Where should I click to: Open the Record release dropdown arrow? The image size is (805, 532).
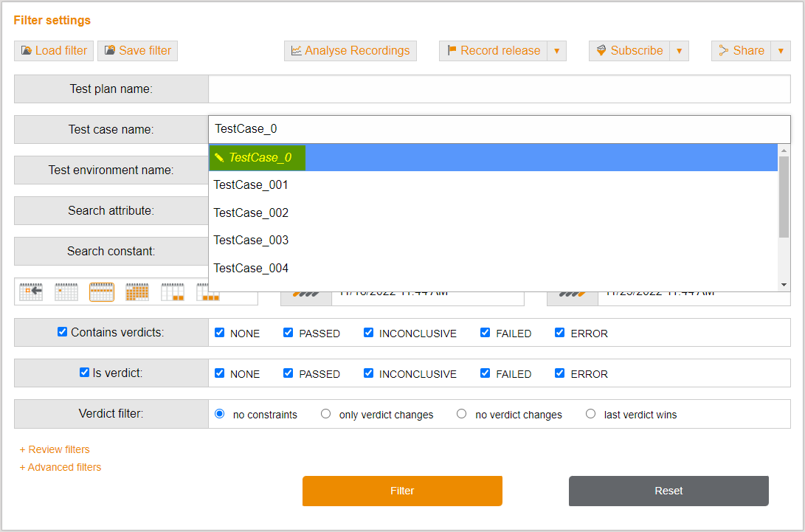click(556, 51)
